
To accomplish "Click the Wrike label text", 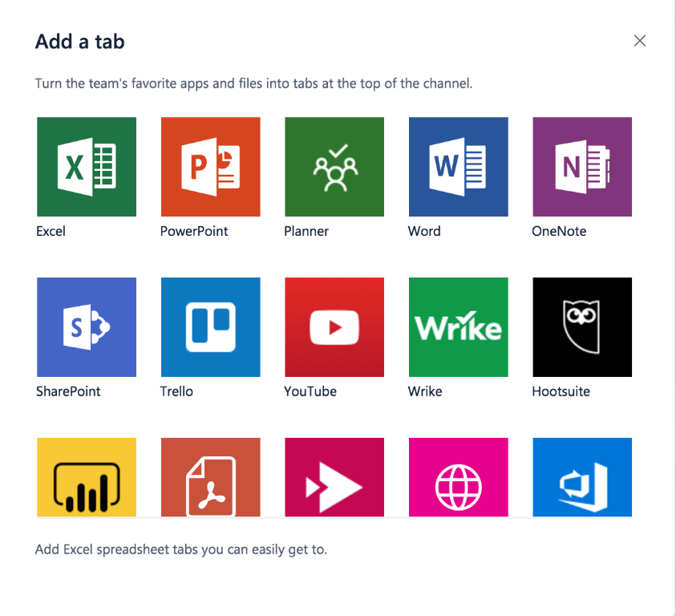I will (425, 391).
